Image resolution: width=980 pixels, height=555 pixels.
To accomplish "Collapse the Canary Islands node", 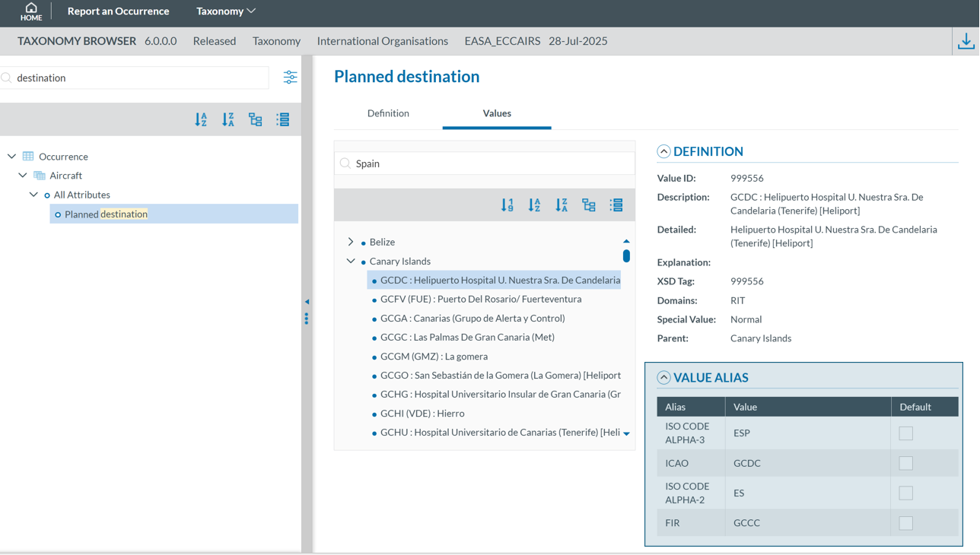I will click(351, 261).
